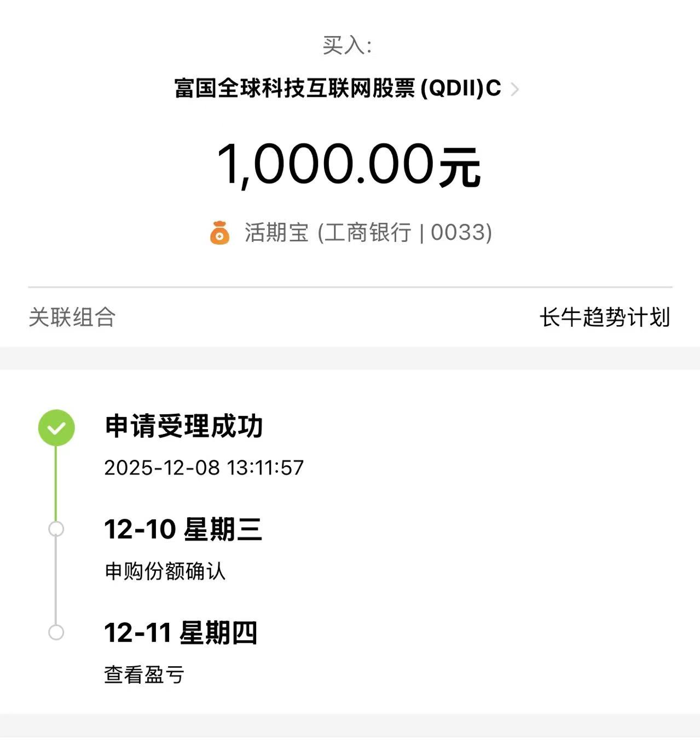Click the 12-11 hollow timeline circle

(56, 632)
